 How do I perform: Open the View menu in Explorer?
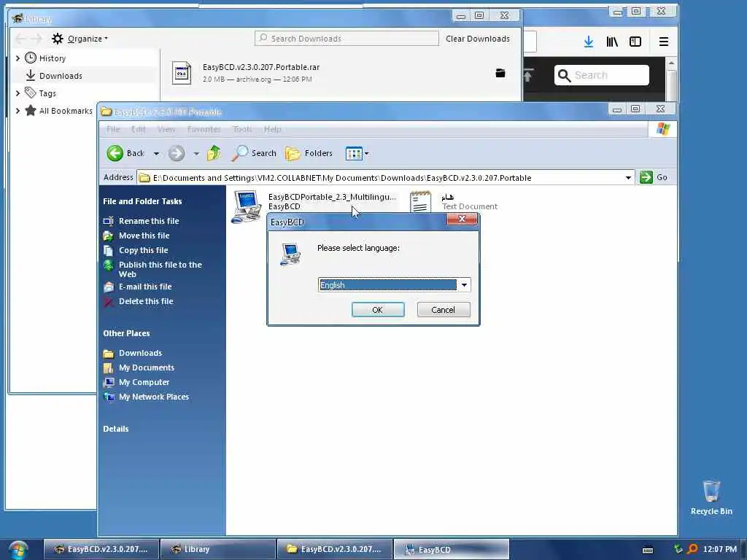pyautogui.click(x=166, y=129)
